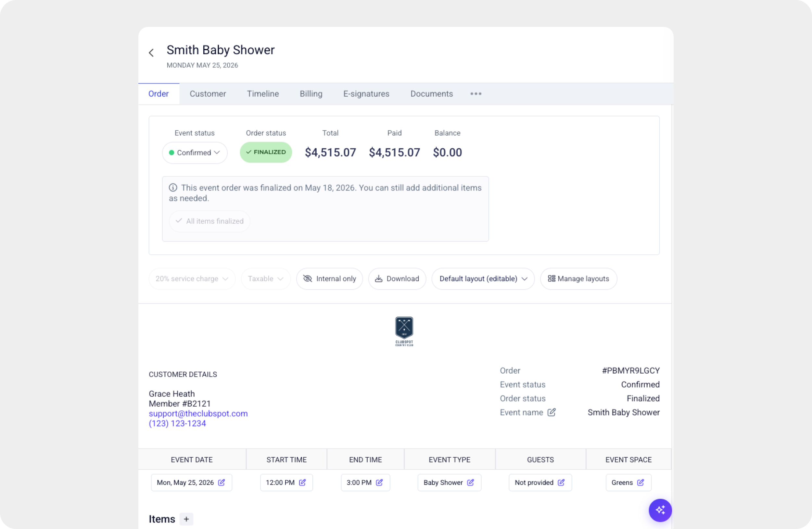Screen dimensions: 812x529
Task: Click the GUESTS column header
Action: coord(540,459)
